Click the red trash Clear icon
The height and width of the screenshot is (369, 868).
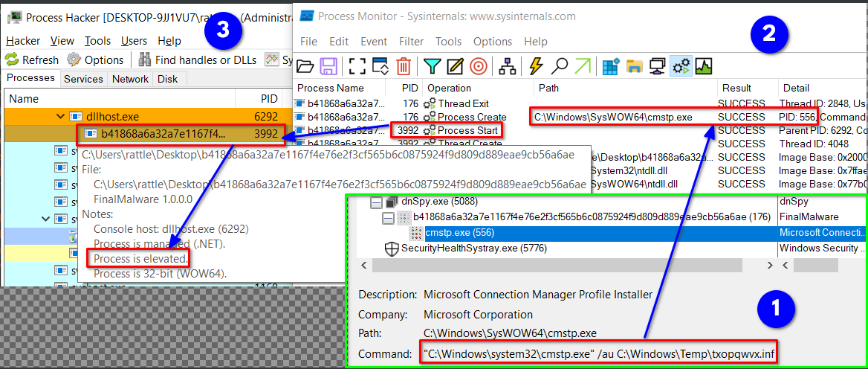click(x=404, y=66)
